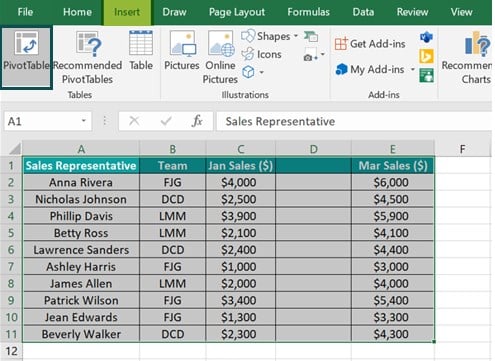Open Recommended PivotTables
495x361 pixels.
point(87,57)
